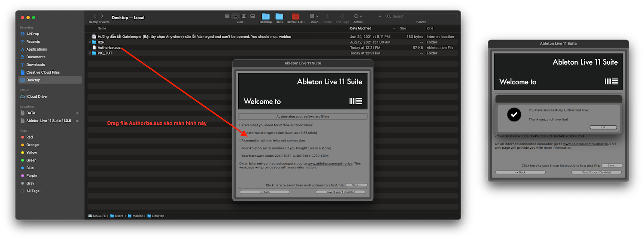644x240 pixels.
Task: Open the red DOWNLOAD folder shortcut
Action: click(295, 16)
